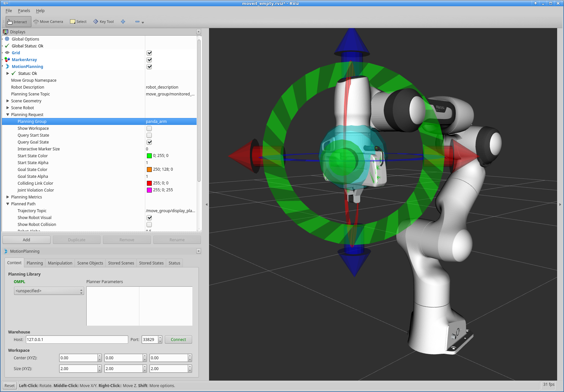Click the Connect button
The width and height of the screenshot is (564, 392).
pyautogui.click(x=178, y=340)
